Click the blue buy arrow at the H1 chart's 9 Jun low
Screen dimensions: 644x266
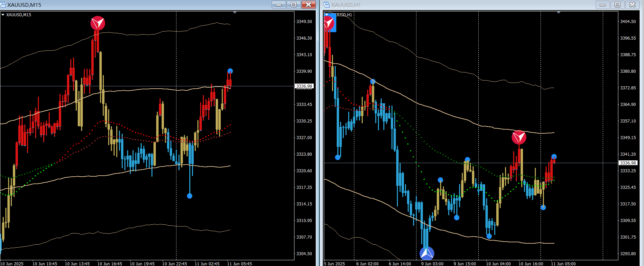[427, 253]
